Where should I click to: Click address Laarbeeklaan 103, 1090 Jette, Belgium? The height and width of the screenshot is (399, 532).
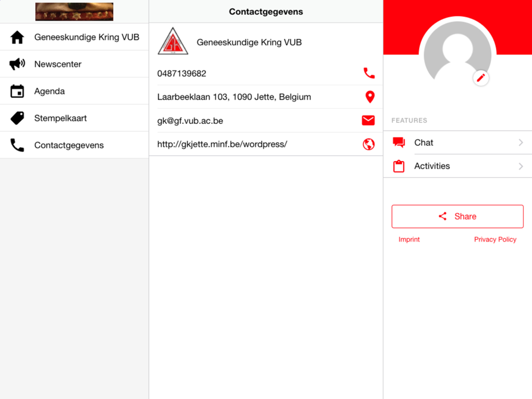coord(234,97)
